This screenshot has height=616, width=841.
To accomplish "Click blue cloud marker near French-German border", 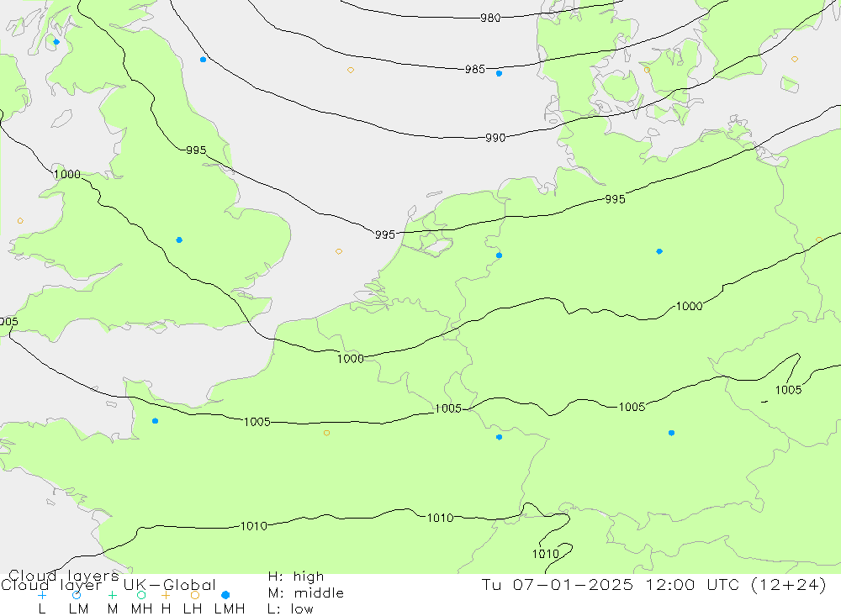I will 499,438.
